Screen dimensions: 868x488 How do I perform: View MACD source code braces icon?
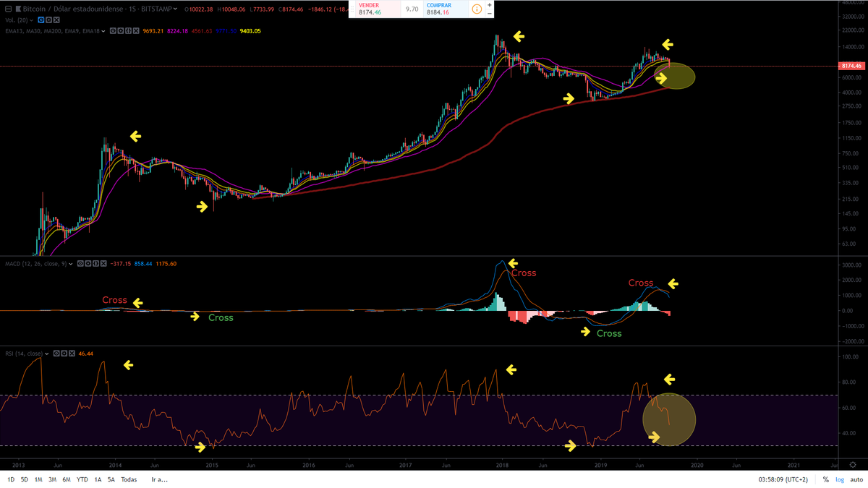(95, 264)
